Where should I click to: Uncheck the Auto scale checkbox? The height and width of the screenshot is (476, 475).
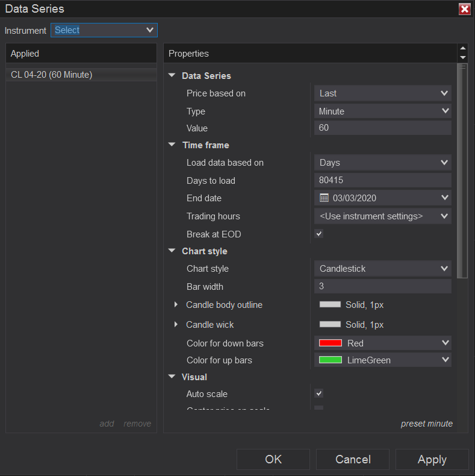[319, 393]
